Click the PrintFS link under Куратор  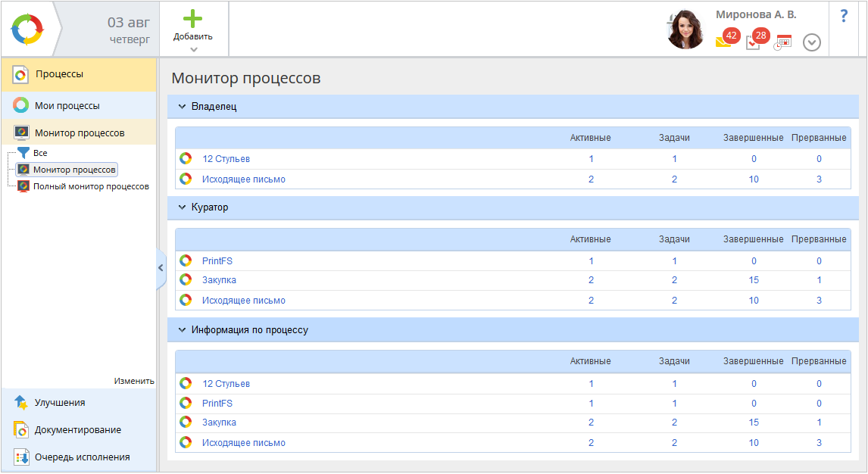point(217,261)
